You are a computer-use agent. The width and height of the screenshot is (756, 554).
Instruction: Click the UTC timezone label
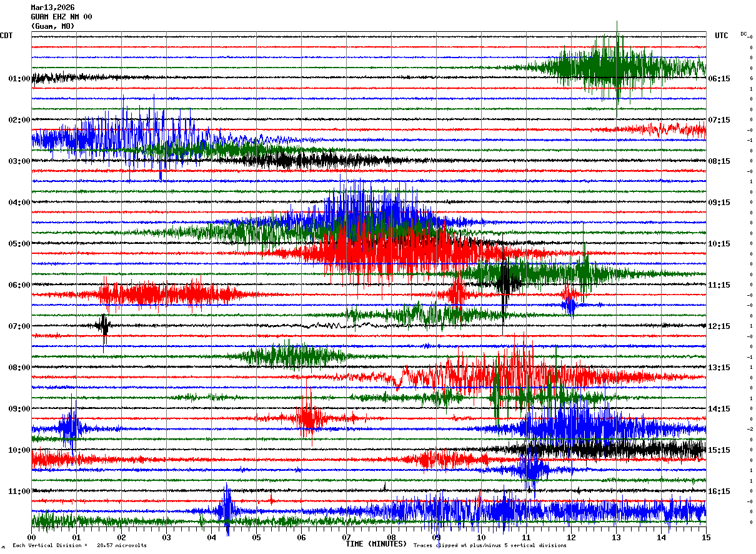pos(722,36)
